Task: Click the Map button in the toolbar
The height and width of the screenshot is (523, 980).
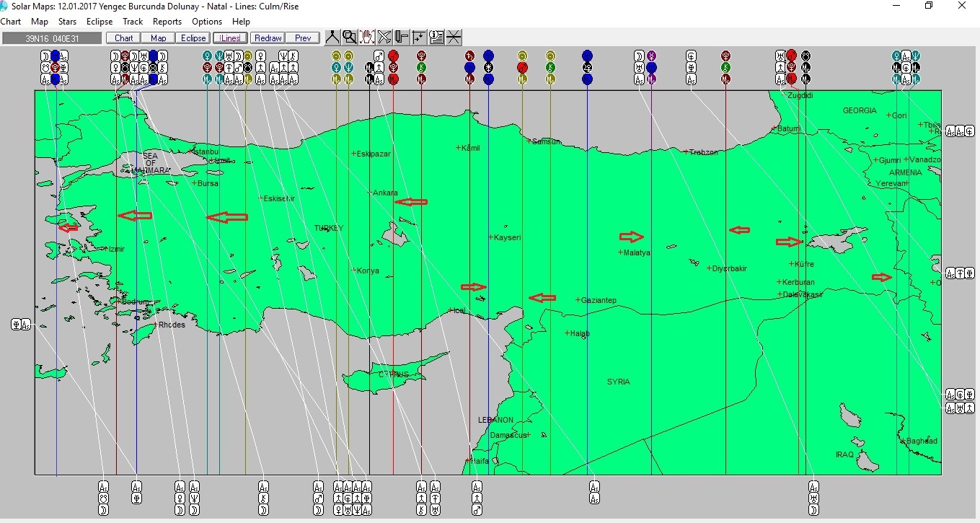Action: click(159, 38)
